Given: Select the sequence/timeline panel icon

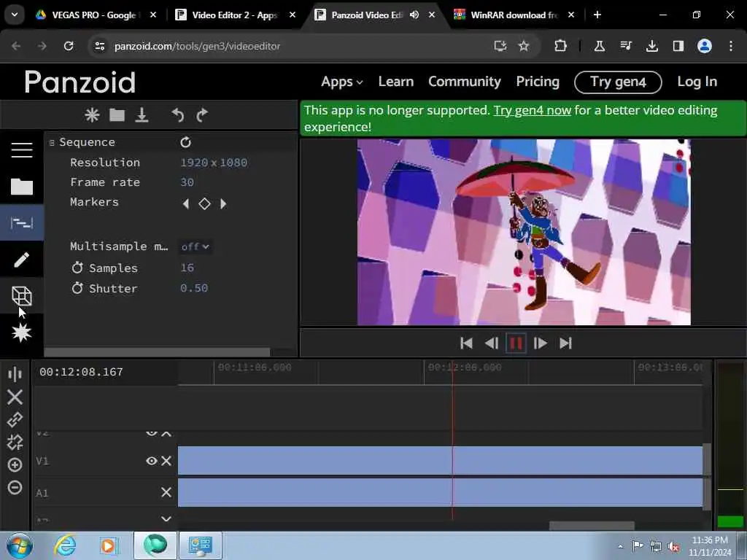Looking at the screenshot, I should pos(21,222).
